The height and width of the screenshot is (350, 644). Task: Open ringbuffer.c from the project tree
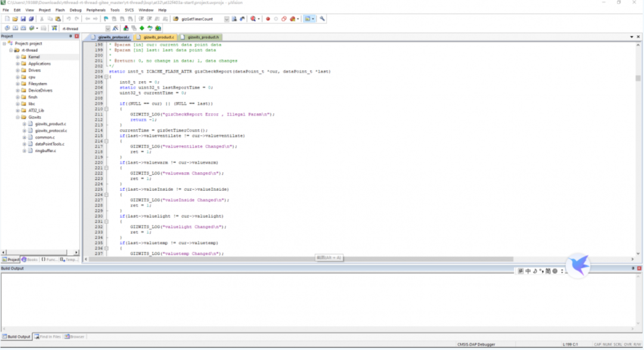point(46,150)
